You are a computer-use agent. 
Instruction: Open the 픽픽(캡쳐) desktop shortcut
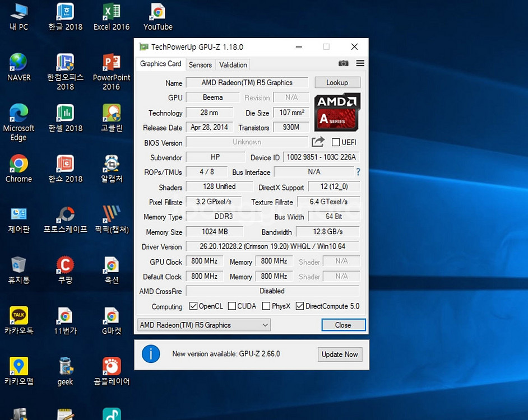coord(112,220)
